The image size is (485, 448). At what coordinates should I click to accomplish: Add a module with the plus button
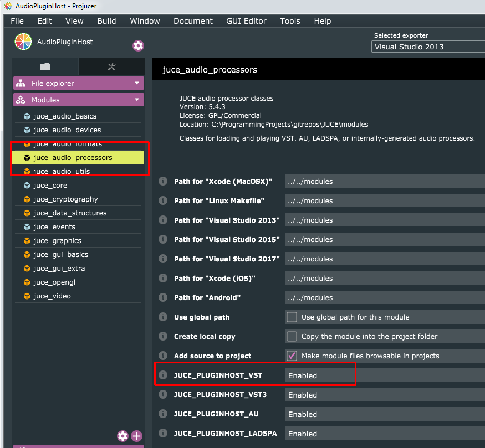[137, 436]
